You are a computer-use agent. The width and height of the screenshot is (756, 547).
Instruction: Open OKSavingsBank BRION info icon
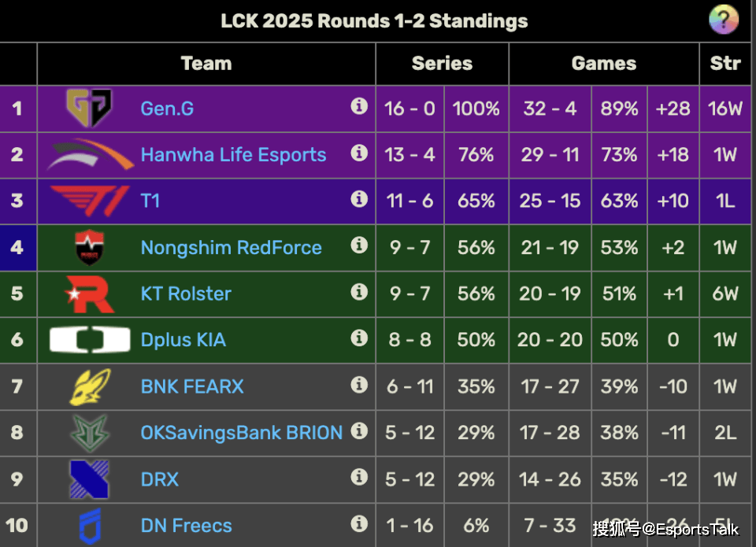[x=359, y=431]
